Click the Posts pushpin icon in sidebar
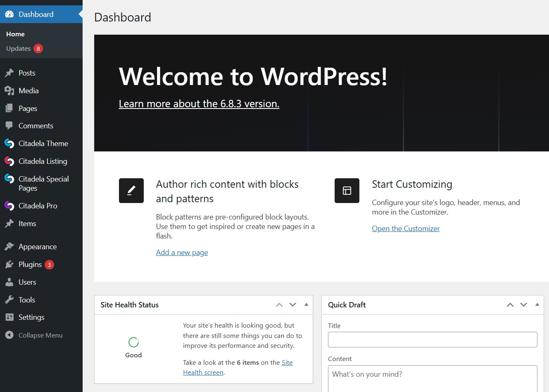Image resolution: width=549 pixels, height=392 pixels. click(9, 73)
